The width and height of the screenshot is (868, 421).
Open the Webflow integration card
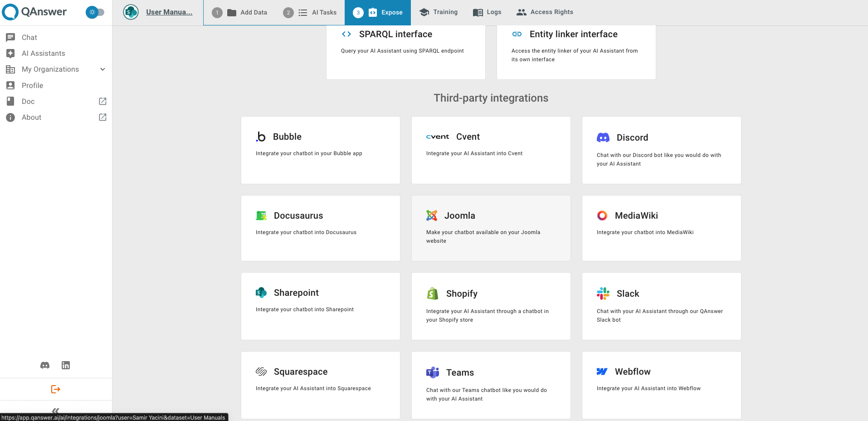pos(662,385)
